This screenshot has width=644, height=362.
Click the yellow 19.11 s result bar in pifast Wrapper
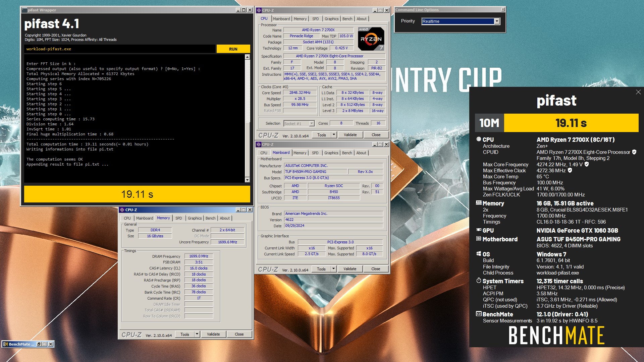137,194
